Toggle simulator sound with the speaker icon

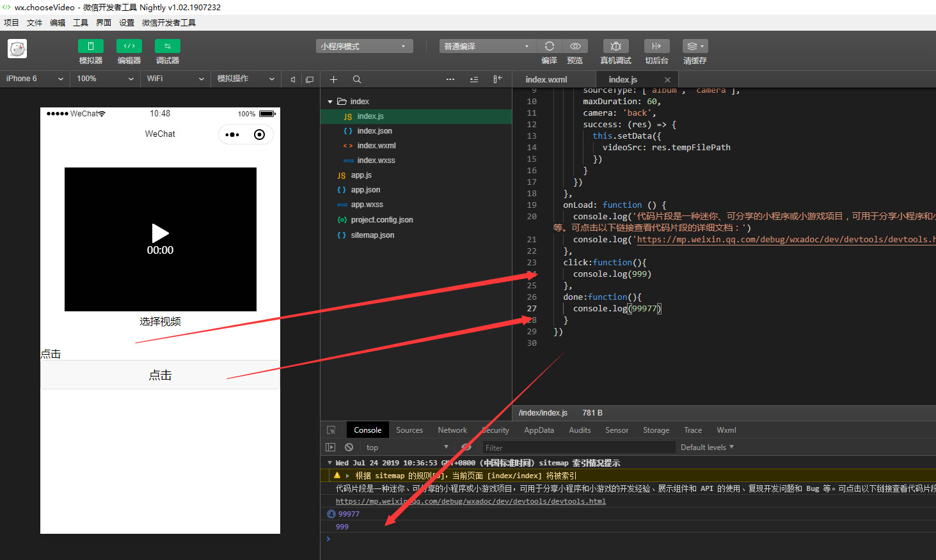(293, 79)
